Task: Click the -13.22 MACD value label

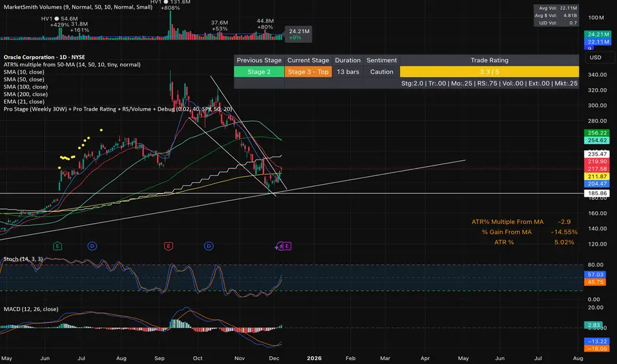Action: (x=597, y=341)
